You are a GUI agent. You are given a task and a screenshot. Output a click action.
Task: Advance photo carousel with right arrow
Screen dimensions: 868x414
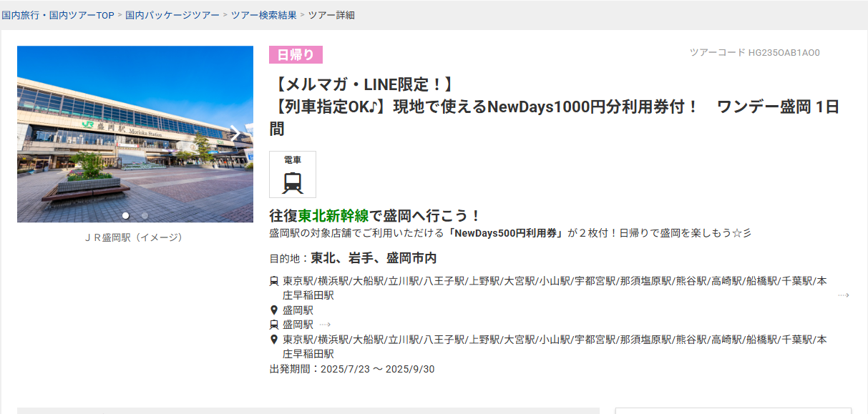[234, 134]
